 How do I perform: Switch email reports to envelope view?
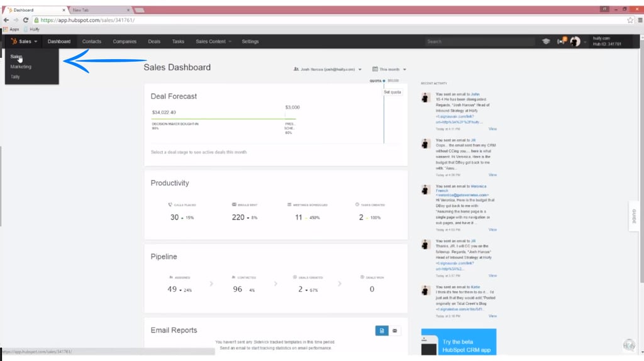point(395,330)
